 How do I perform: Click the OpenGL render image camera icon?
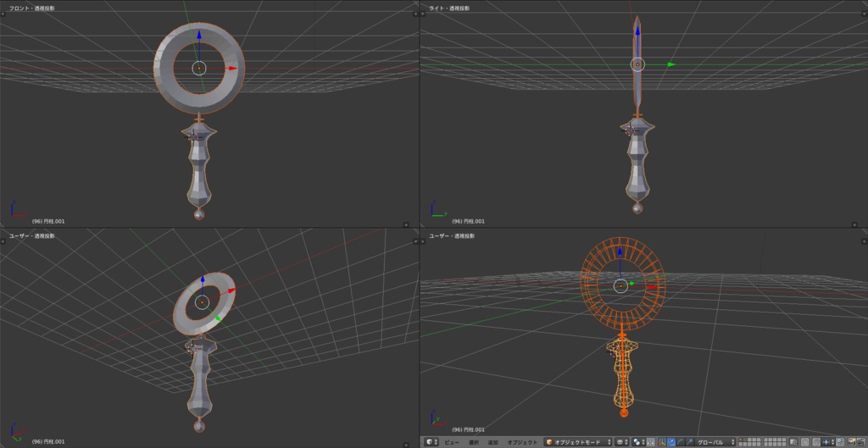pos(852,442)
